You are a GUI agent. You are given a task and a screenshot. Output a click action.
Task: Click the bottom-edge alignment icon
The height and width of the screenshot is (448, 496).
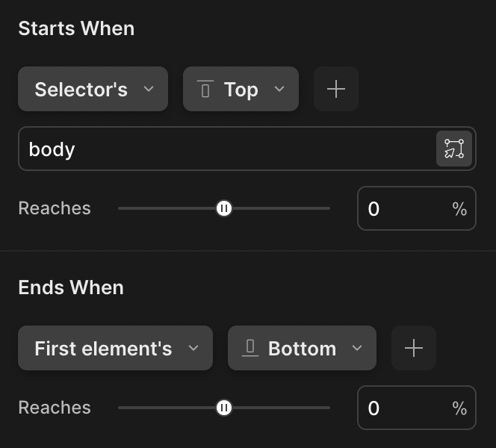click(x=250, y=348)
